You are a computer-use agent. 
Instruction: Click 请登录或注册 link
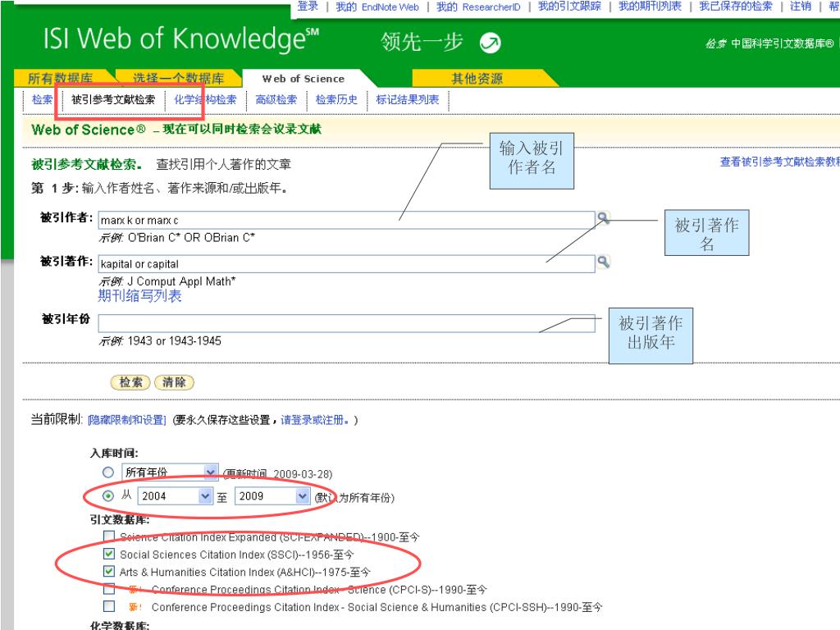[x=314, y=420]
